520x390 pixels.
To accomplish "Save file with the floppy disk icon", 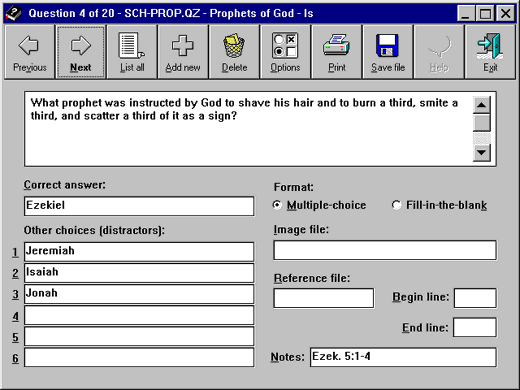I will 388,52.
